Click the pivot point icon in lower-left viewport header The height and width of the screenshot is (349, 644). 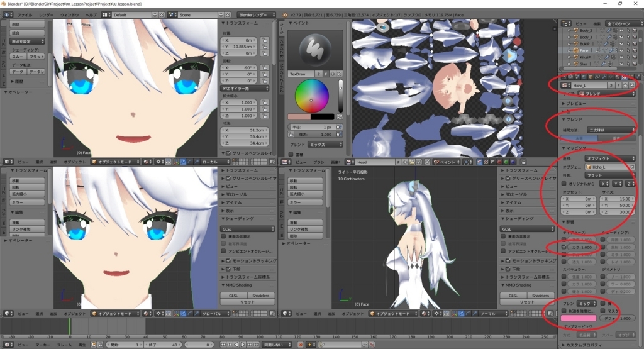[x=160, y=313]
